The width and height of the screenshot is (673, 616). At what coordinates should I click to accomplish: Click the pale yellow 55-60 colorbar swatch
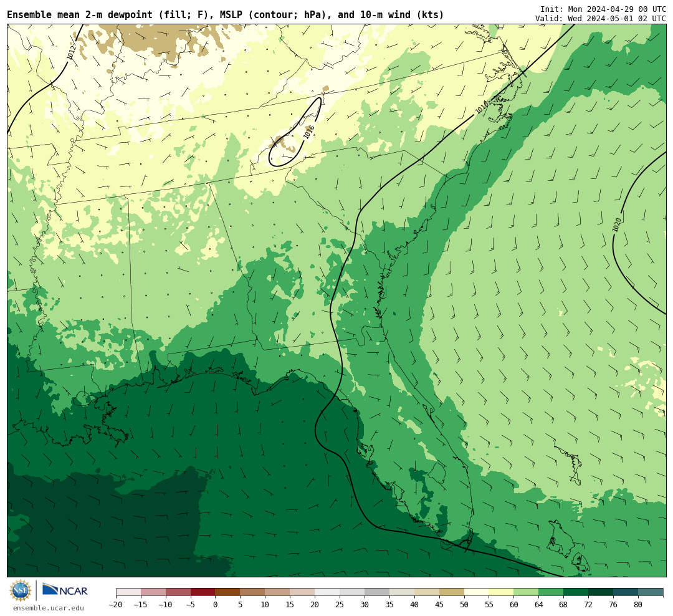point(501,592)
